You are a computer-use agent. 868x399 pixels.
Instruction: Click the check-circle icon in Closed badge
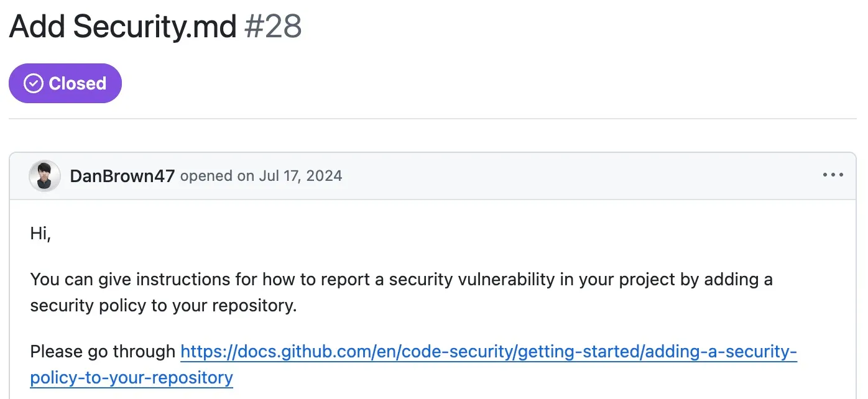(x=33, y=83)
